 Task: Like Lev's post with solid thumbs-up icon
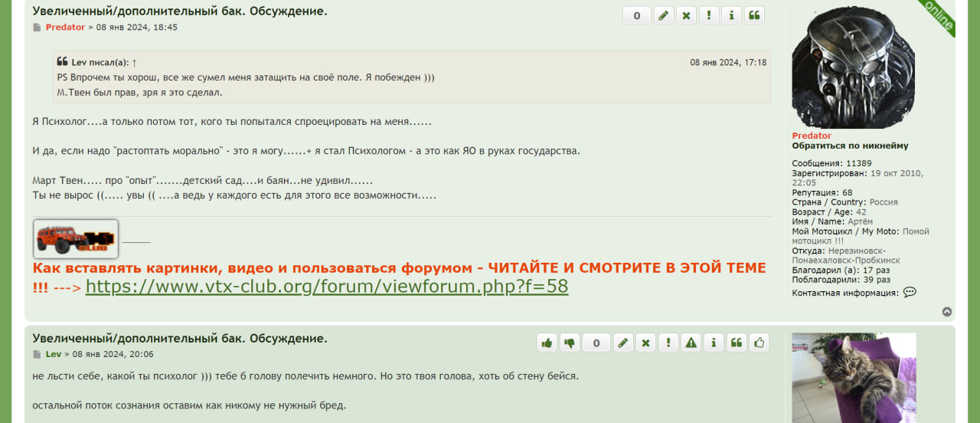pyautogui.click(x=547, y=343)
